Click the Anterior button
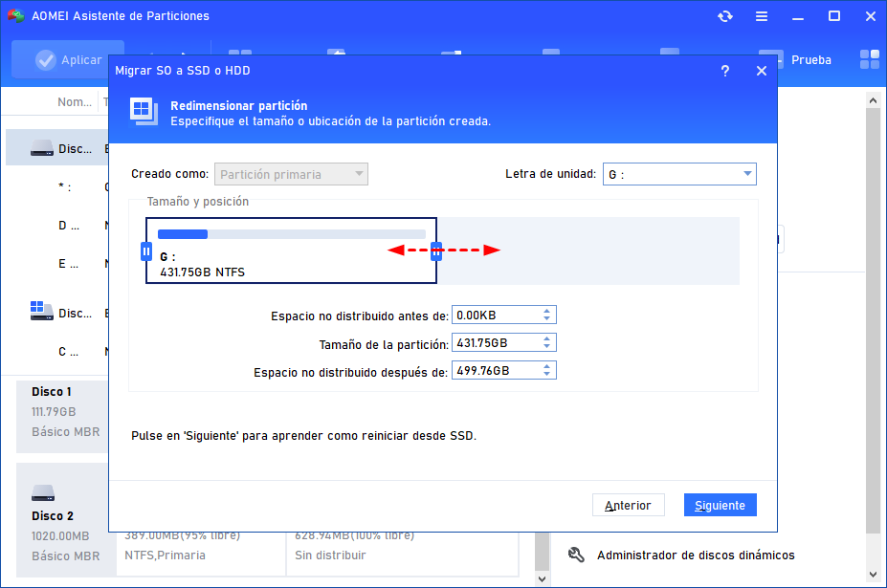Image resolution: width=887 pixels, height=588 pixels. [x=628, y=505]
